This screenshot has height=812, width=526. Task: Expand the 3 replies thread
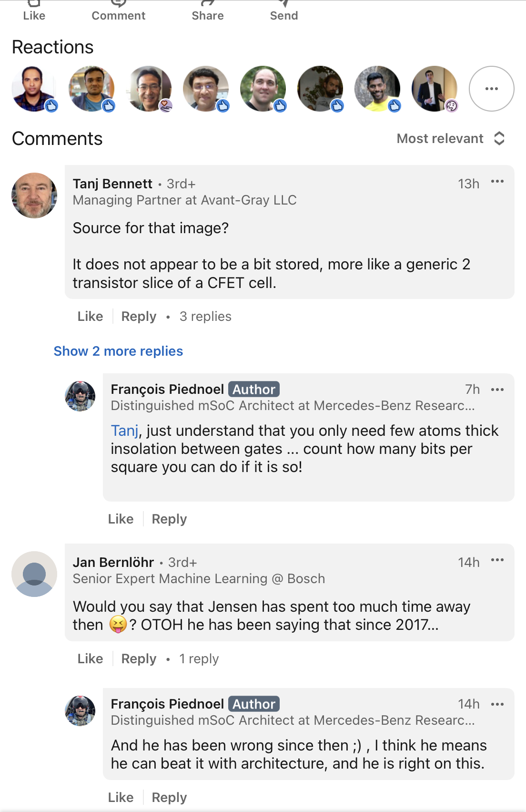(205, 317)
